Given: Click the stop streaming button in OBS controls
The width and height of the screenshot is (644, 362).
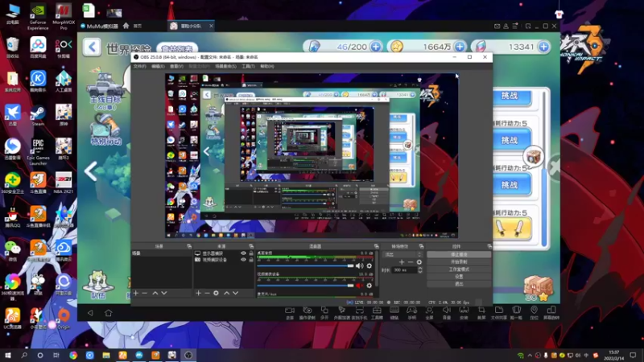Looking at the screenshot, I should (459, 254).
